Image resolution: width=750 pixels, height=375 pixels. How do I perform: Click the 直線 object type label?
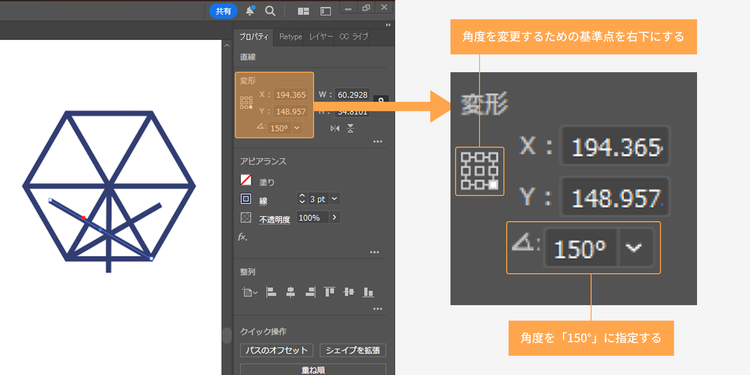pyautogui.click(x=248, y=57)
